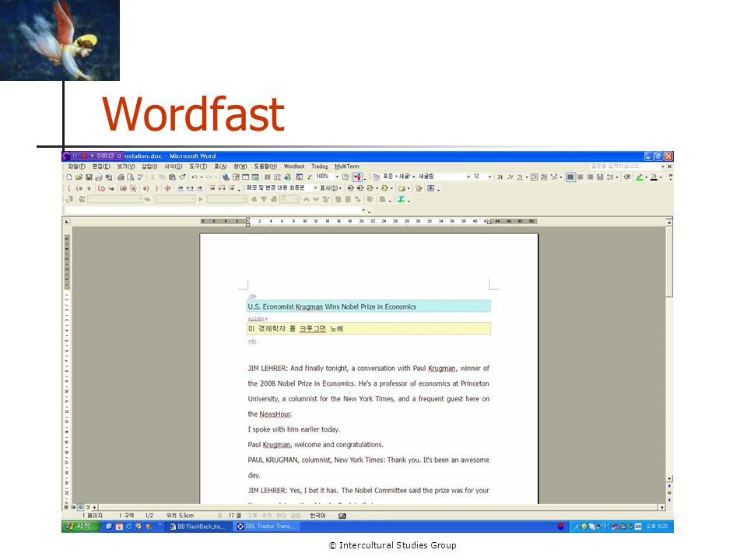This screenshot has width=747, height=560.
Task: Open the 편집(E) Edit menu
Action: click(x=101, y=166)
